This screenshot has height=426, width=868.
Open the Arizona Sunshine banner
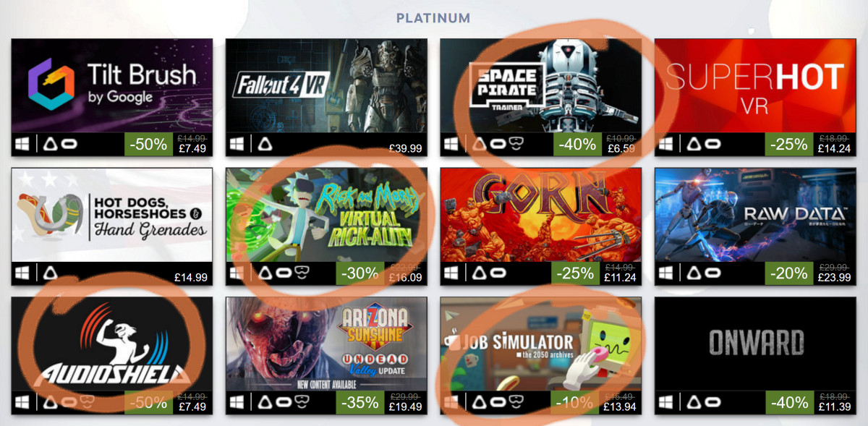click(x=327, y=344)
